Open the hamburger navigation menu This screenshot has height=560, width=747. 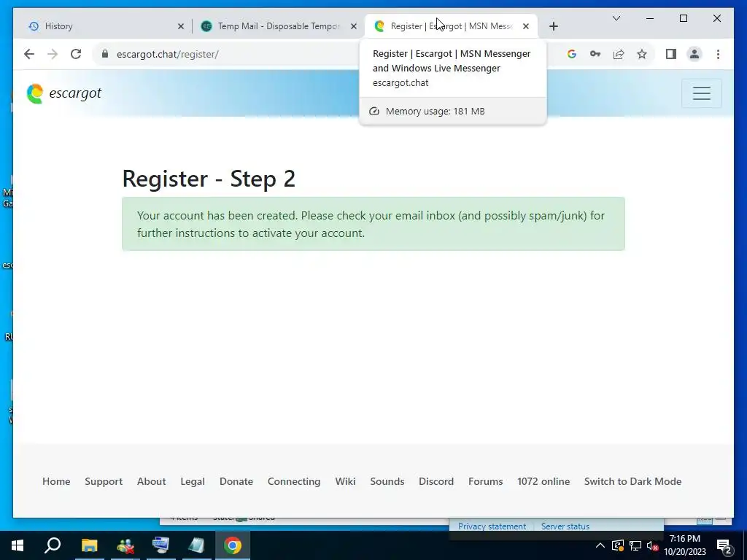click(x=701, y=93)
